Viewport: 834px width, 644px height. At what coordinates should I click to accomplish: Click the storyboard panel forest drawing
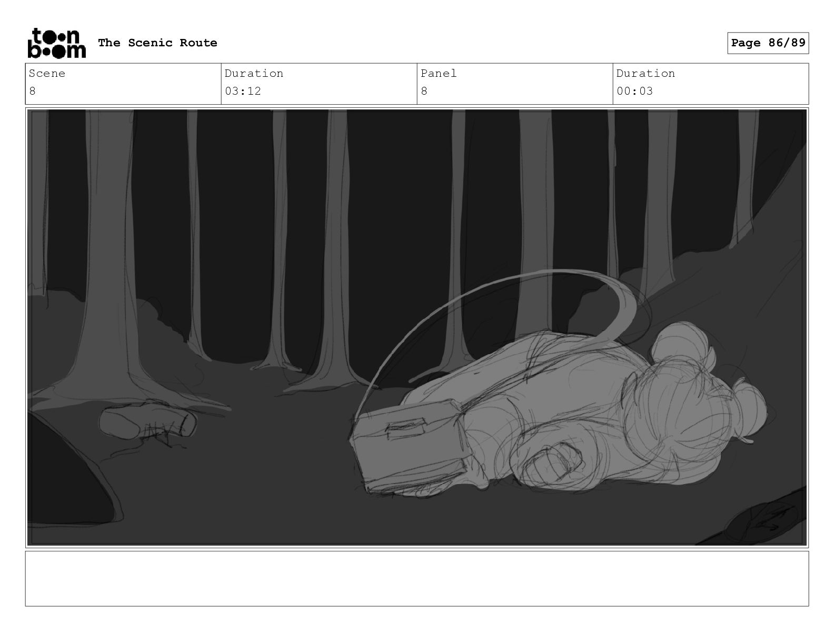point(417,327)
